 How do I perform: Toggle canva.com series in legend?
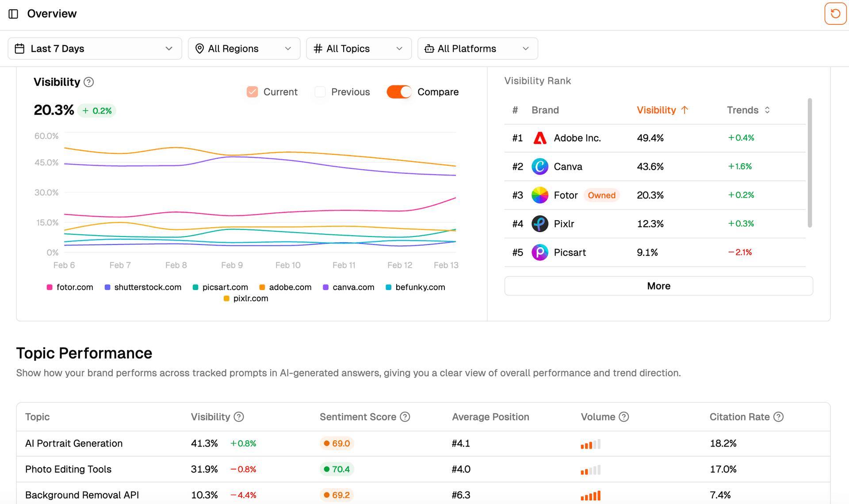click(x=348, y=287)
